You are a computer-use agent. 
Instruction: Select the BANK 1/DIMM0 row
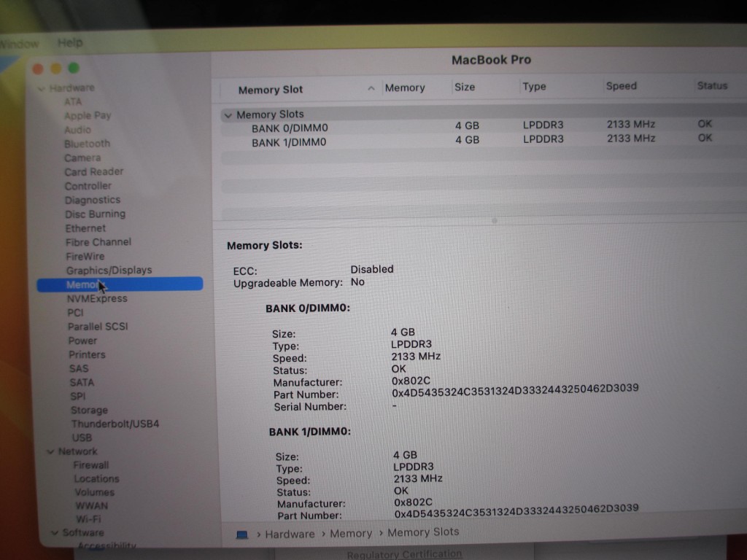click(x=484, y=141)
